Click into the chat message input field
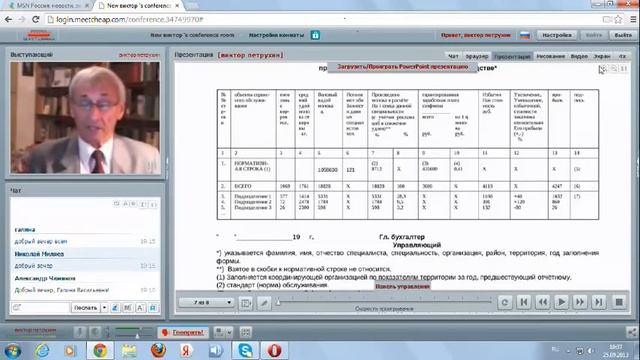The height and width of the screenshot is (360, 640). pyautogui.click(x=40, y=308)
